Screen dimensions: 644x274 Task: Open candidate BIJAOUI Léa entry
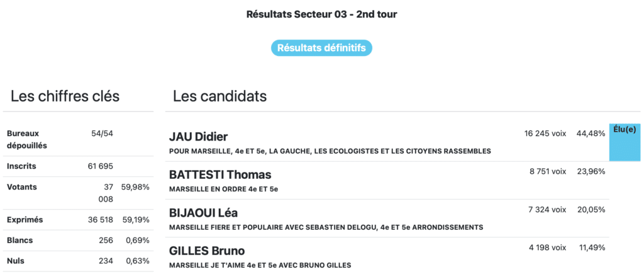(x=203, y=212)
